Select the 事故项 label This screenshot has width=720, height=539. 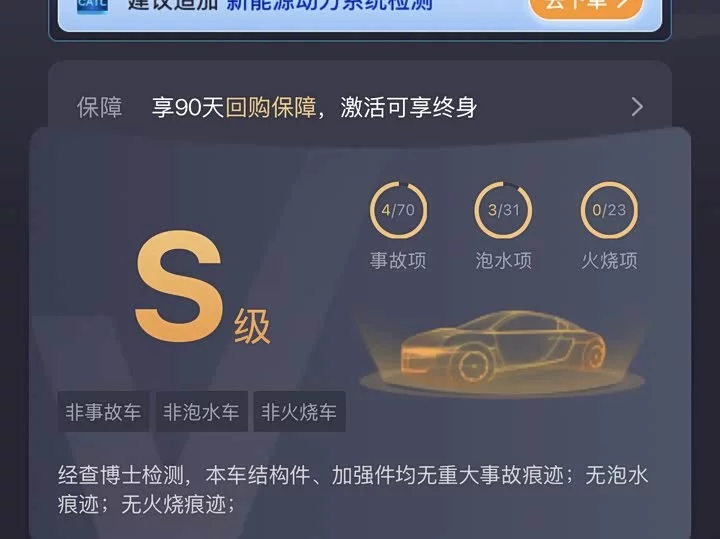[x=398, y=260]
